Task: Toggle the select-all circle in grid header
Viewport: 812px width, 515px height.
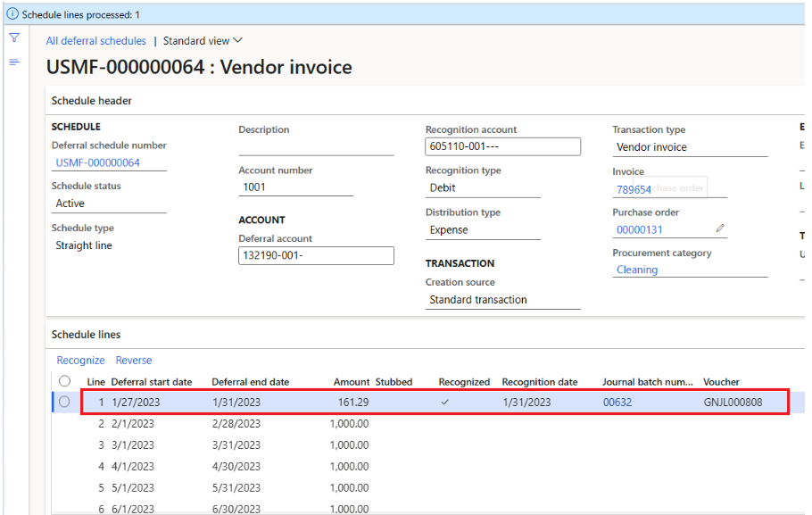Action: pyautogui.click(x=64, y=381)
